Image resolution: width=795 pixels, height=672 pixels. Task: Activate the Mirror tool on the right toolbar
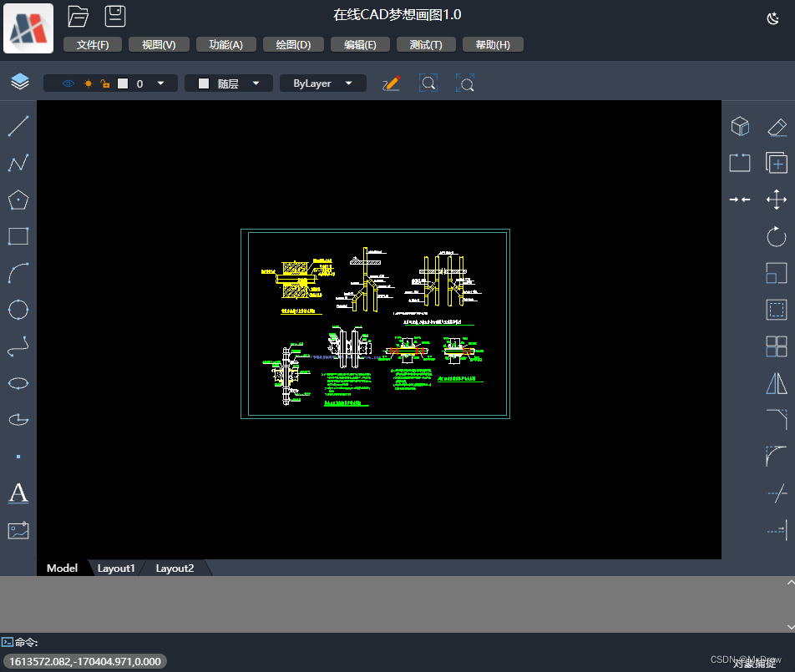coord(776,383)
